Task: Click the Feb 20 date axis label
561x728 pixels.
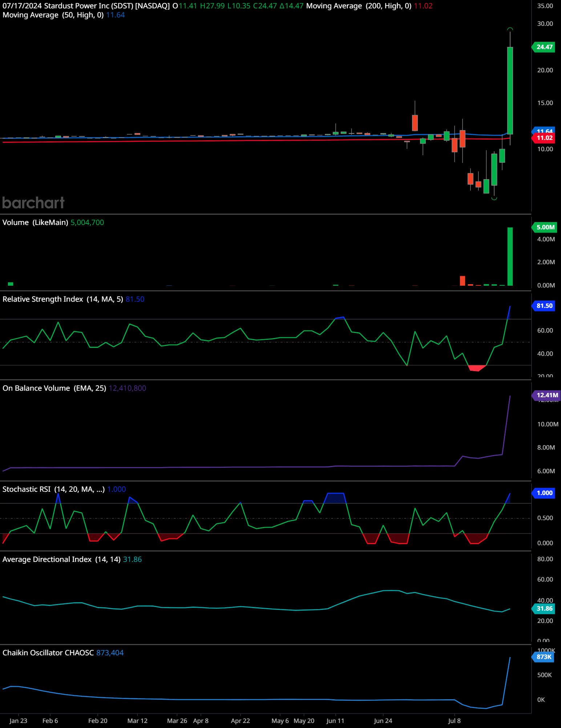Action: [98, 721]
